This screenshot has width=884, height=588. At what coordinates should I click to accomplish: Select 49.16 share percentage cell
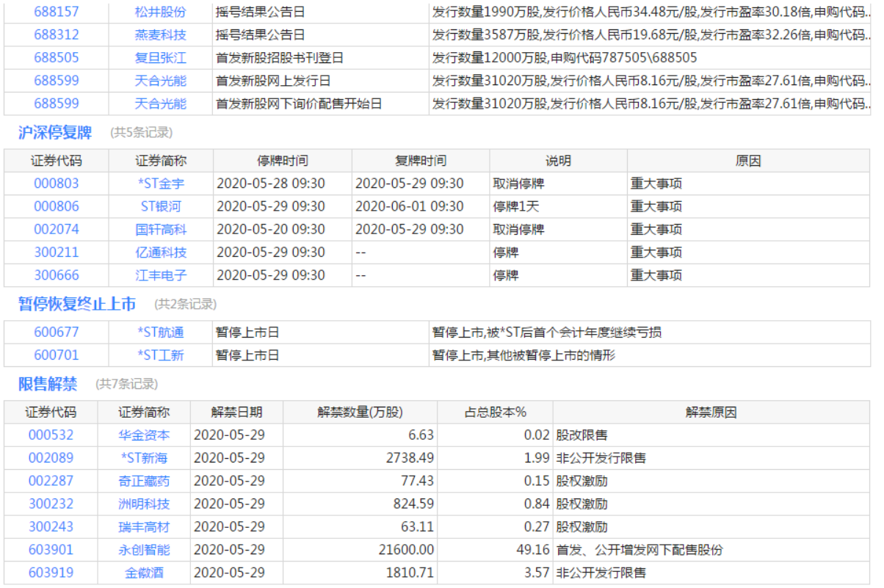[x=496, y=549]
